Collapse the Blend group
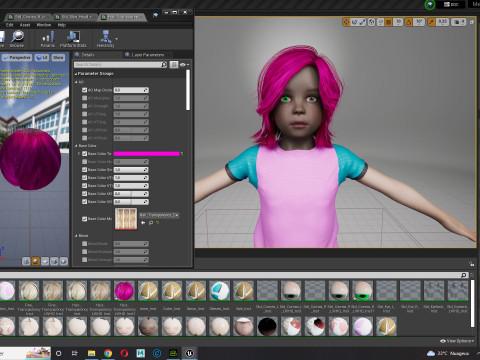Image resolution: width=480 pixels, height=360 pixels. [76, 236]
